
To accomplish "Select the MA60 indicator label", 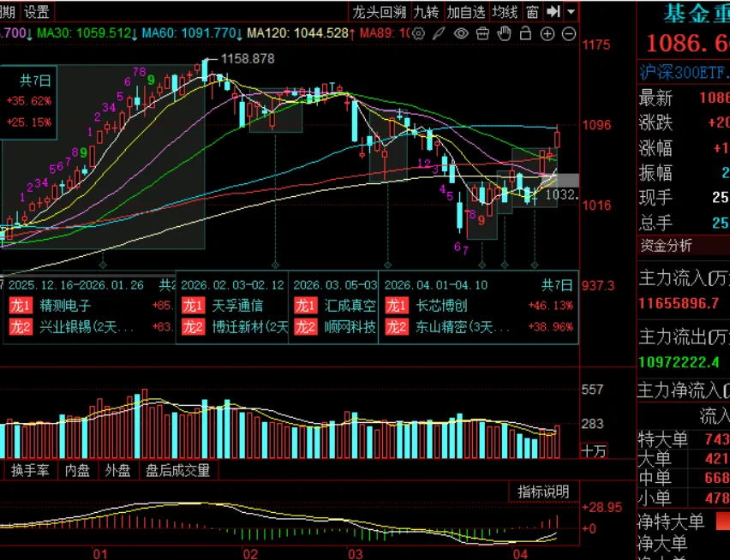I will pyautogui.click(x=192, y=33).
